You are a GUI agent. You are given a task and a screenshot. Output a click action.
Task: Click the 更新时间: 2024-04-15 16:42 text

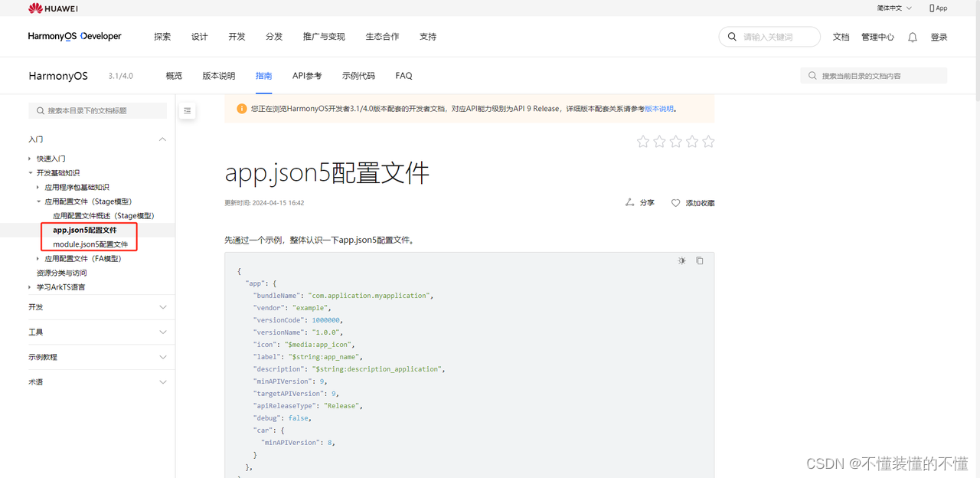pyautogui.click(x=264, y=203)
